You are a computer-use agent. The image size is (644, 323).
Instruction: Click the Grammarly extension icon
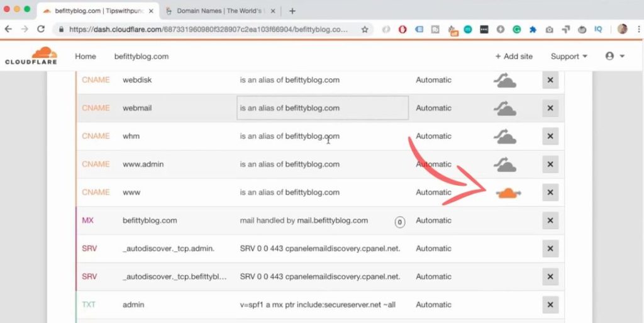click(x=517, y=30)
